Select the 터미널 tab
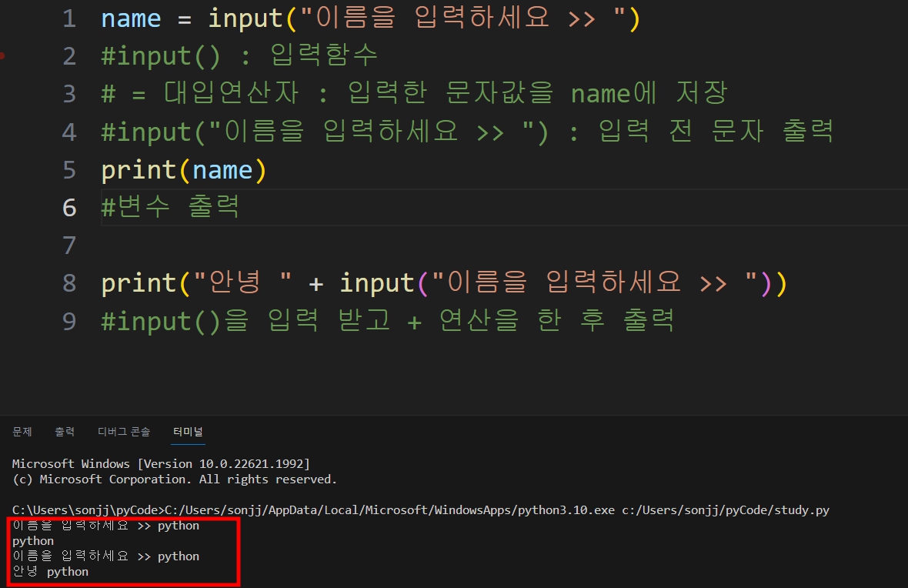 click(x=189, y=432)
